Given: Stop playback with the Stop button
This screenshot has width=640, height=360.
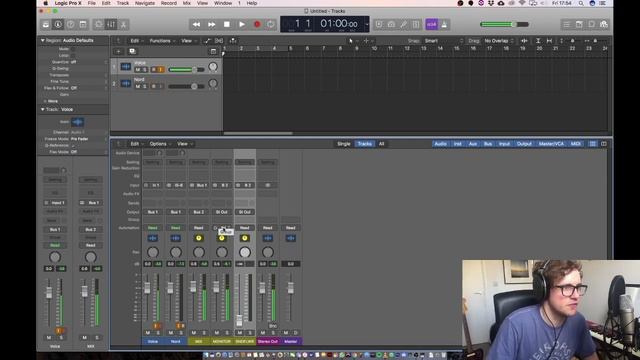Looking at the screenshot, I should click(227, 24).
